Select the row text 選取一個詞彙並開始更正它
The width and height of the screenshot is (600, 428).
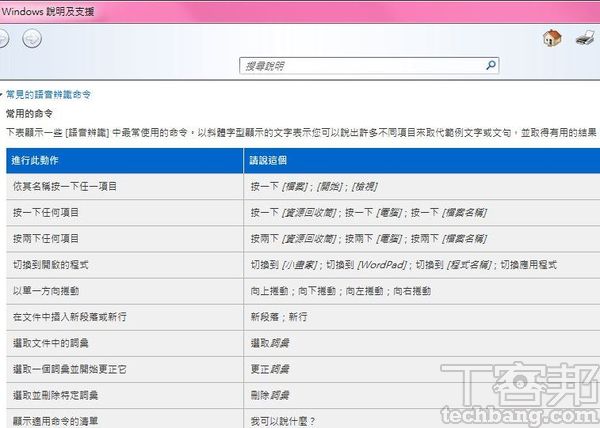click(70, 369)
